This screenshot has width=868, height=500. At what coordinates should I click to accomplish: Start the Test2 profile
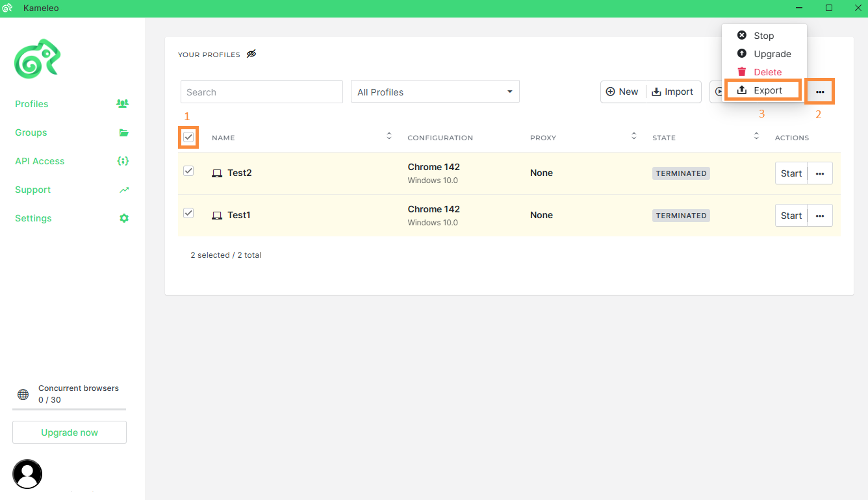pos(791,173)
